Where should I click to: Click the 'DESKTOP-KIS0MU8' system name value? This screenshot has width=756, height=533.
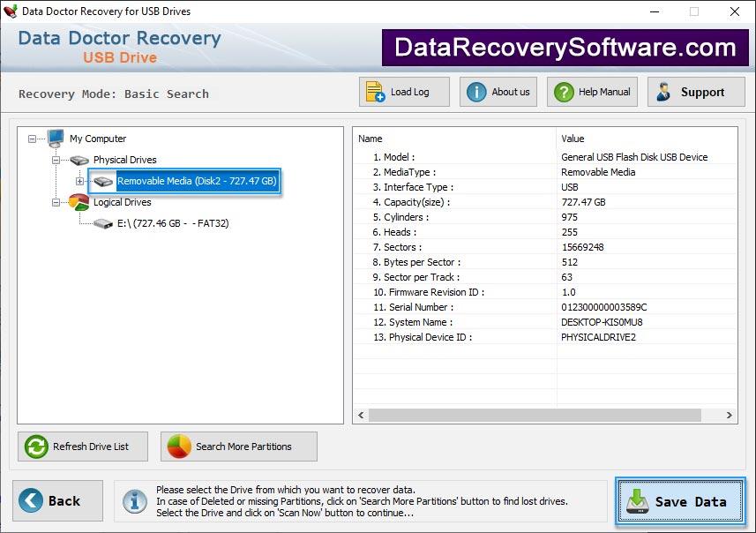tap(602, 322)
